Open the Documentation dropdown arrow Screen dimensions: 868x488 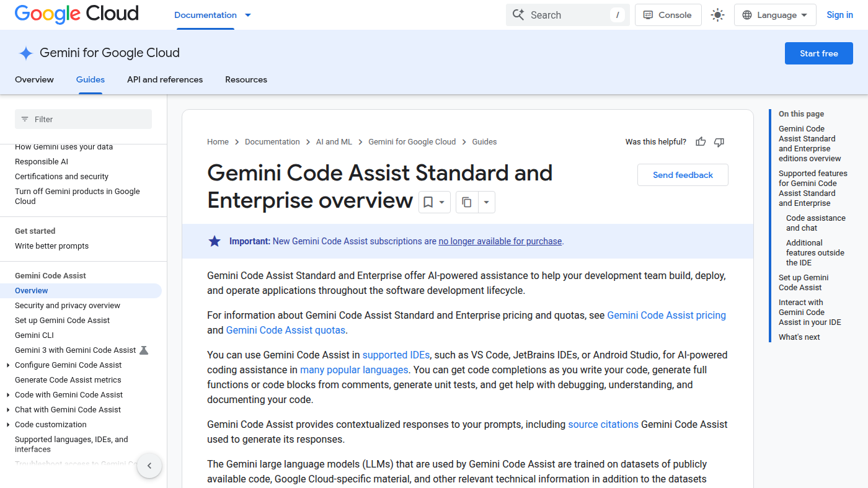248,15
